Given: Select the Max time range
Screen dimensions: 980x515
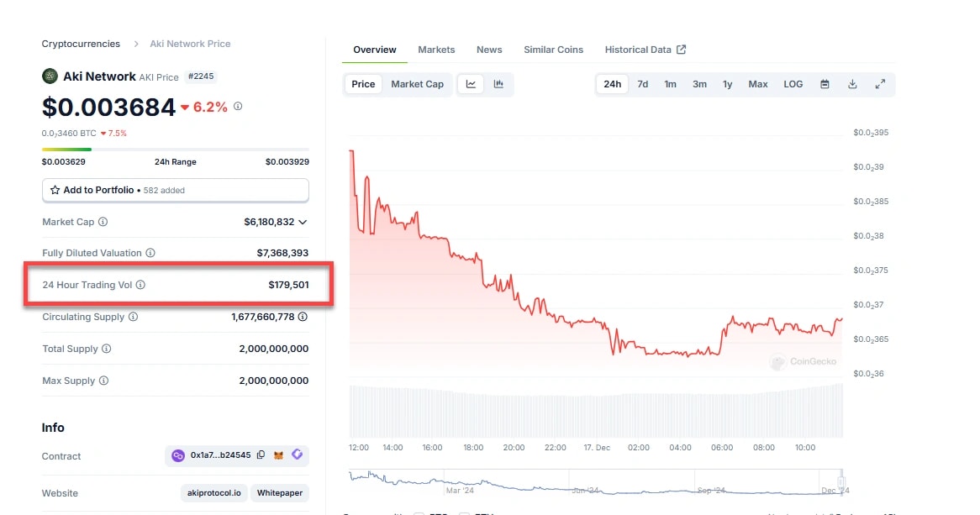Looking at the screenshot, I should tap(757, 84).
